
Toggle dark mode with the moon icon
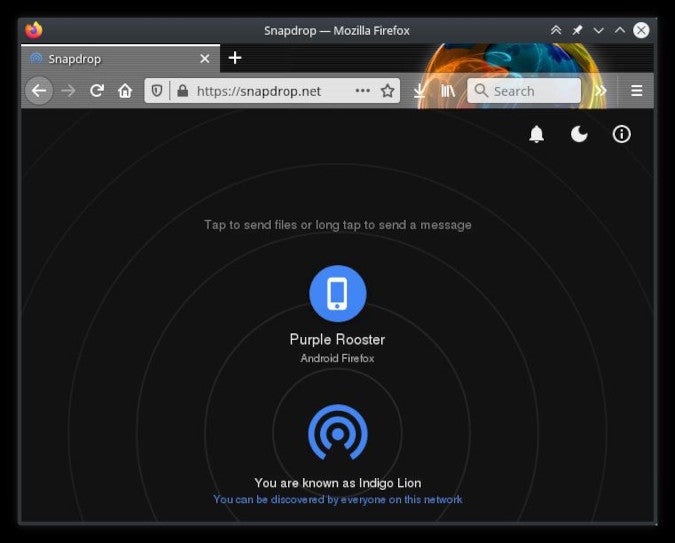579,134
